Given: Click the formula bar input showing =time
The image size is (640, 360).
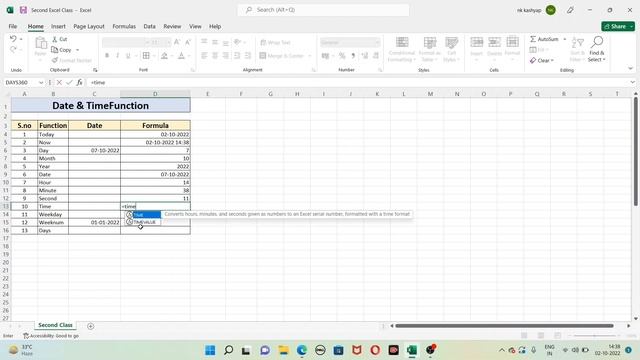Looking at the screenshot, I should coord(358,82).
